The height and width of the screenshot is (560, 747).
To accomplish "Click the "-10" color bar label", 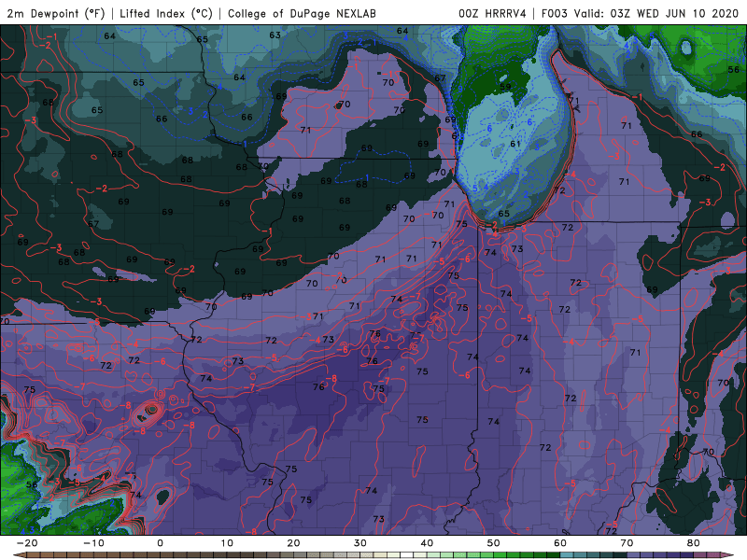I will (93, 543).
